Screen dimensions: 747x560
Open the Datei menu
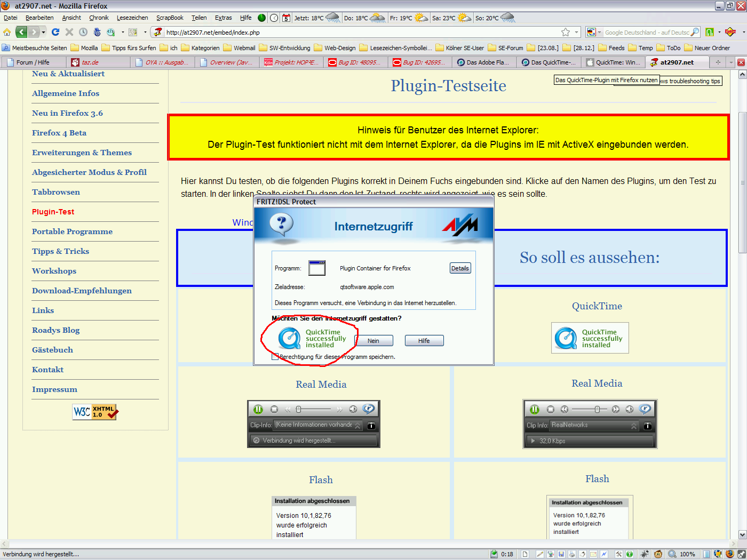click(x=11, y=18)
